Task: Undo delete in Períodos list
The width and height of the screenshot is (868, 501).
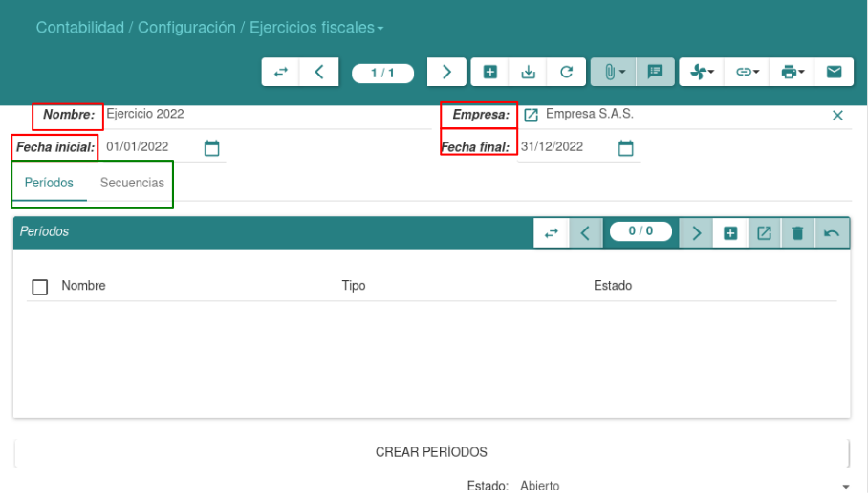Action: coord(832,233)
